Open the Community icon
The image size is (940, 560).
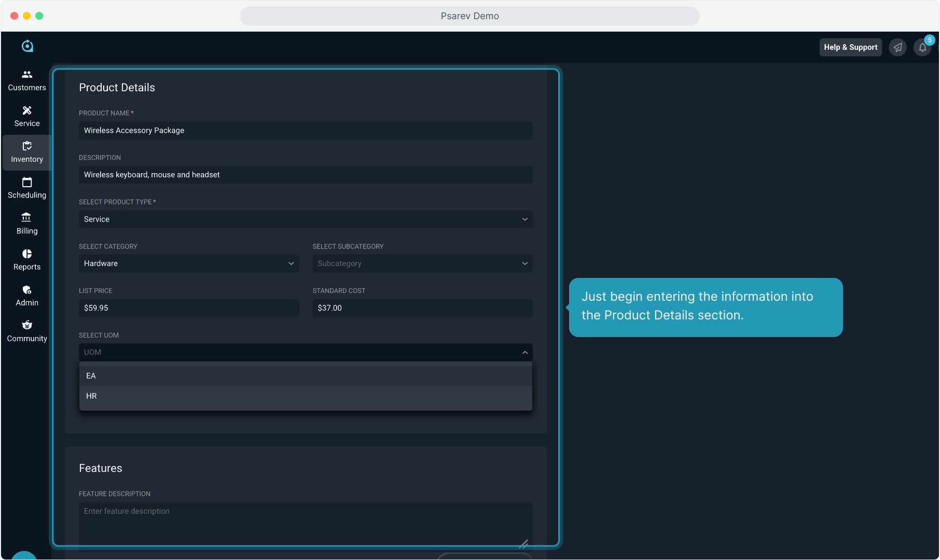click(27, 325)
